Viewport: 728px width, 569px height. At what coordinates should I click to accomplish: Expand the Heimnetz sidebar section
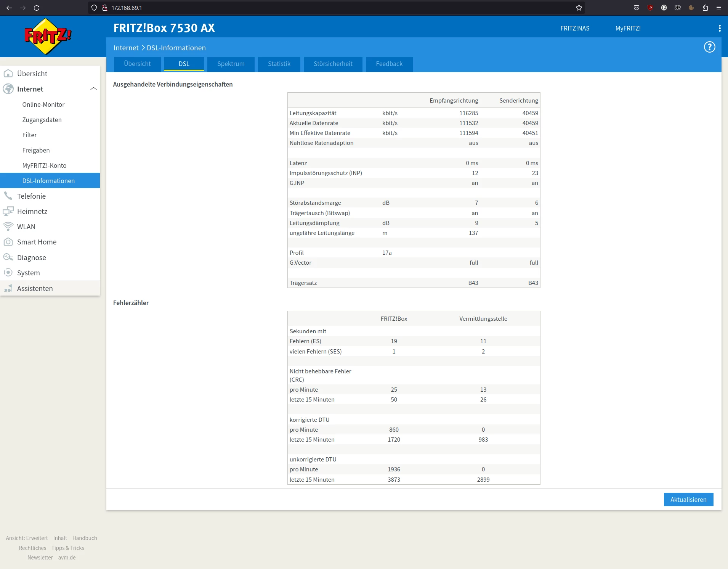point(32,211)
